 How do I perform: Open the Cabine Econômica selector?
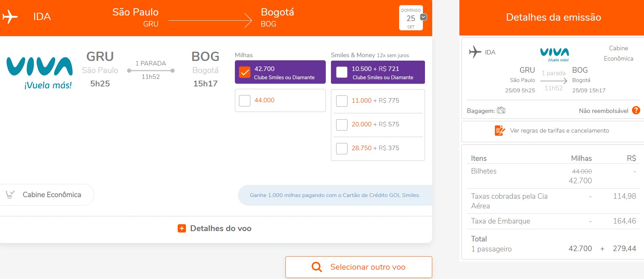click(x=47, y=195)
